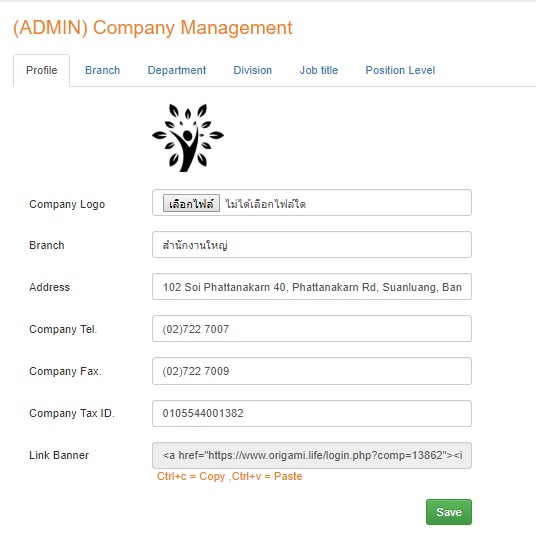The width and height of the screenshot is (536, 535).
Task: Click the choose file button for Company Logo
Action: tap(191, 204)
